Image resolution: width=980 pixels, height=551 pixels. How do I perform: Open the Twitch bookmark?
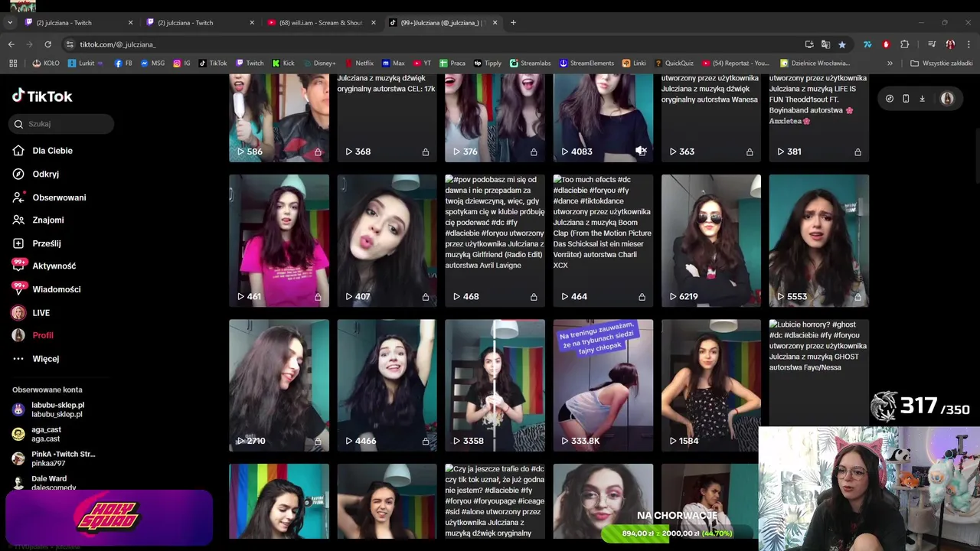coord(250,64)
